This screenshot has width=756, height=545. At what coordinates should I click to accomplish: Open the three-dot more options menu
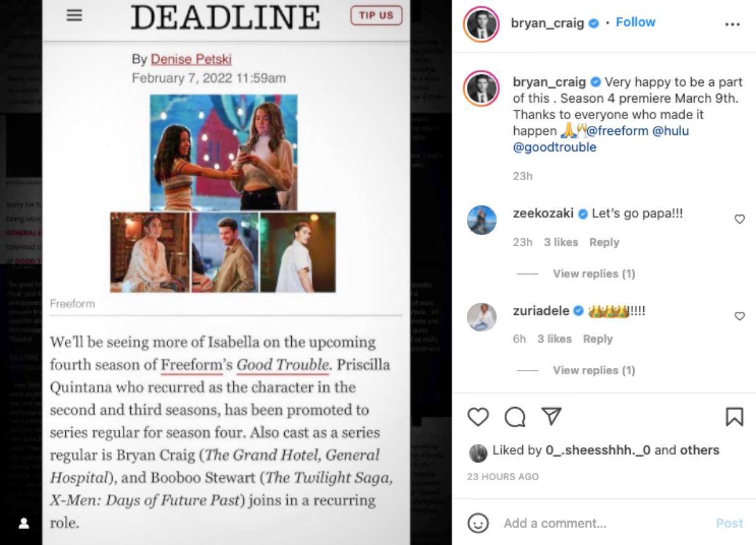click(732, 24)
